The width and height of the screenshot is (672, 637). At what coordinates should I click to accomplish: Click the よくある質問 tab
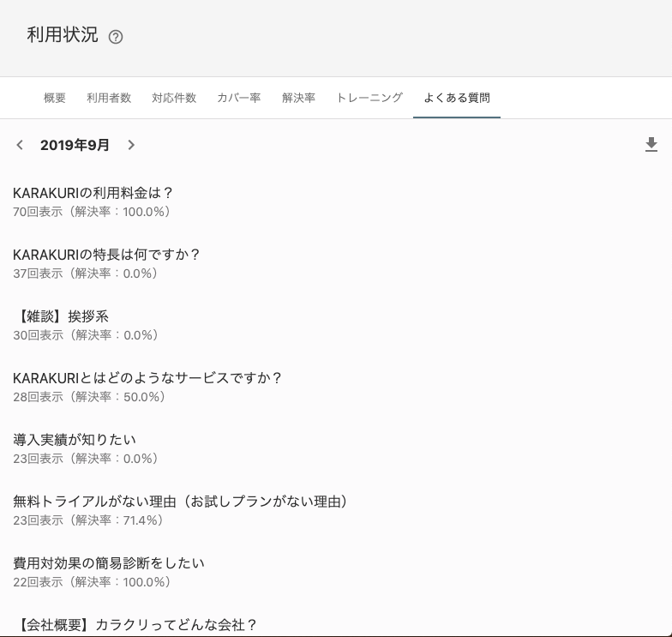[x=457, y=98]
